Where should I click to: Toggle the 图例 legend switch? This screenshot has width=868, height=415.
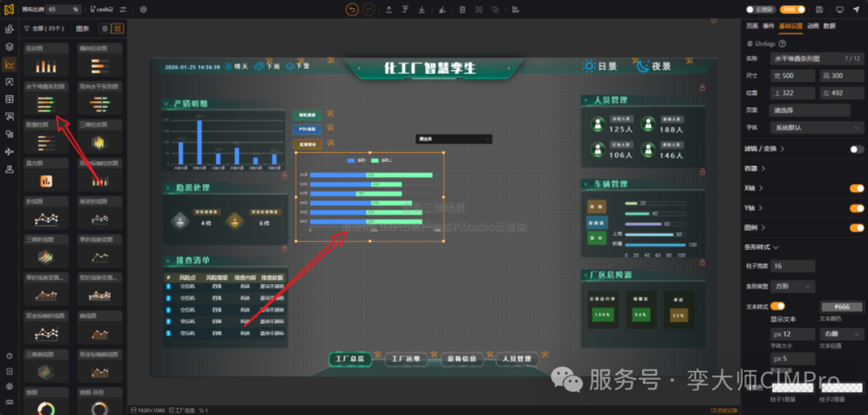(857, 227)
